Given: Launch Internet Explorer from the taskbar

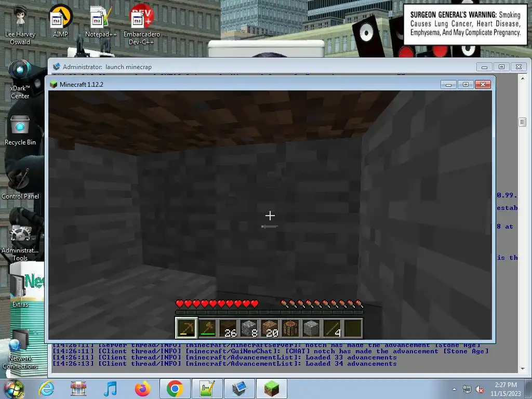Looking at the screenshot, I should [x=46, y=389].
